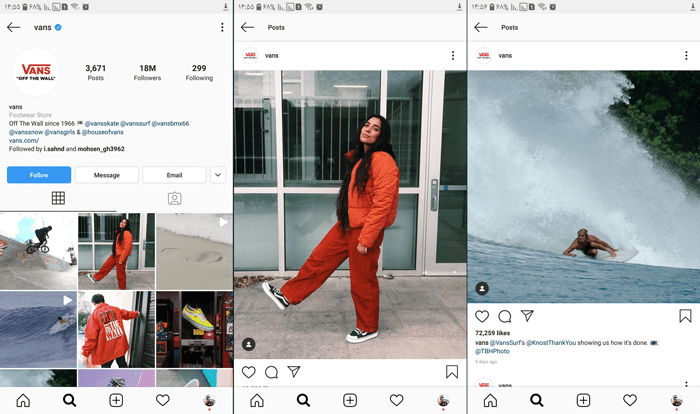Show tagged people on surfer photo
The width and height of the screenshot is (700, 414).
pyautogui.click(x=482, y=289)
